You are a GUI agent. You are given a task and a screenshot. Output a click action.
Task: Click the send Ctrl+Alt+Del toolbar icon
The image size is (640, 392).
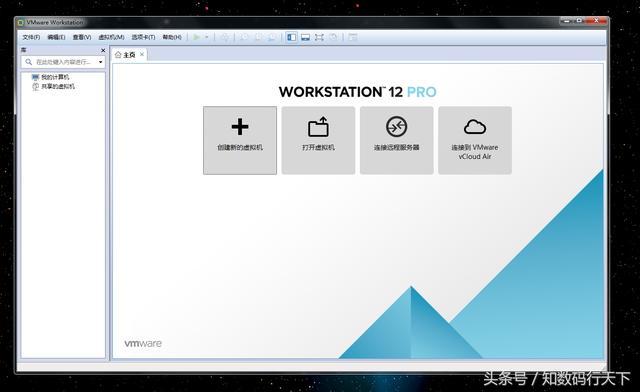tap(225, 37)
